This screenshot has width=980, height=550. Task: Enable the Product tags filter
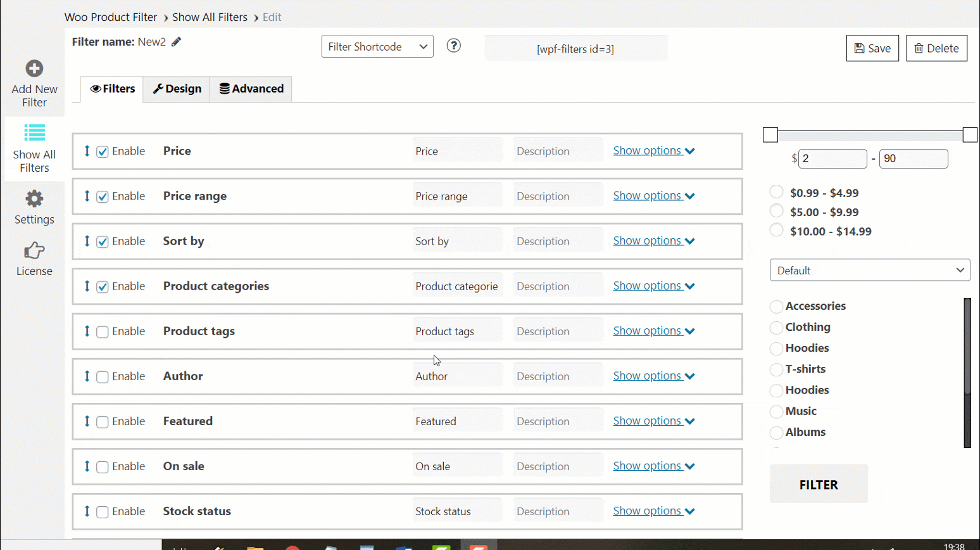click(x=103, y=331)
